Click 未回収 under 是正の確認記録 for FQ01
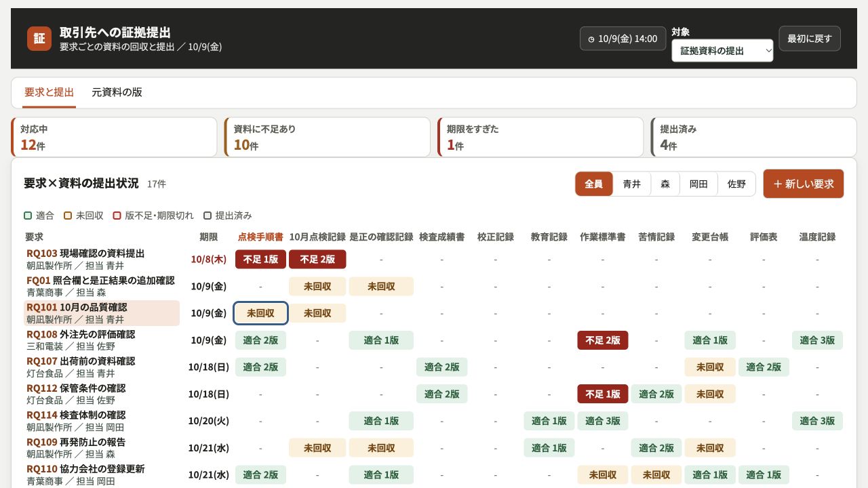Screen dimensions: 868x488 click(x=381, y=286)
